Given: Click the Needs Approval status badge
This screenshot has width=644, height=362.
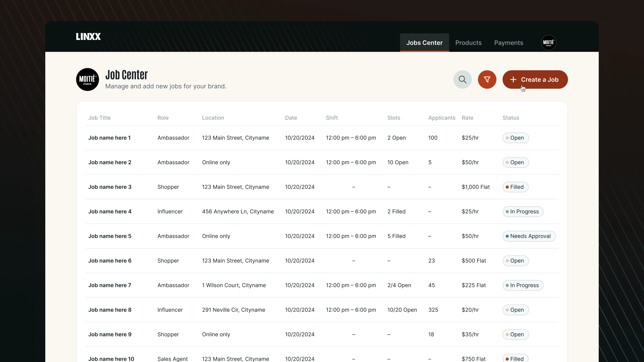Looking at the screenshot, I should [x=529, y=236].
